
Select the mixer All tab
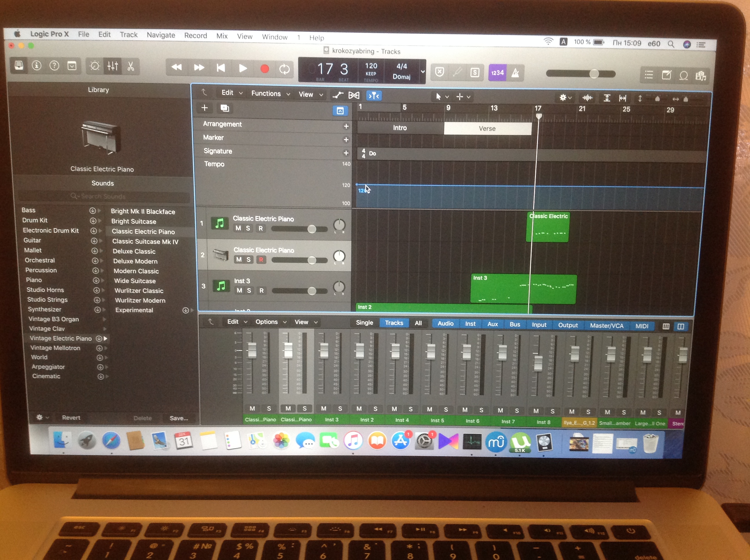(x=418, y=323)
